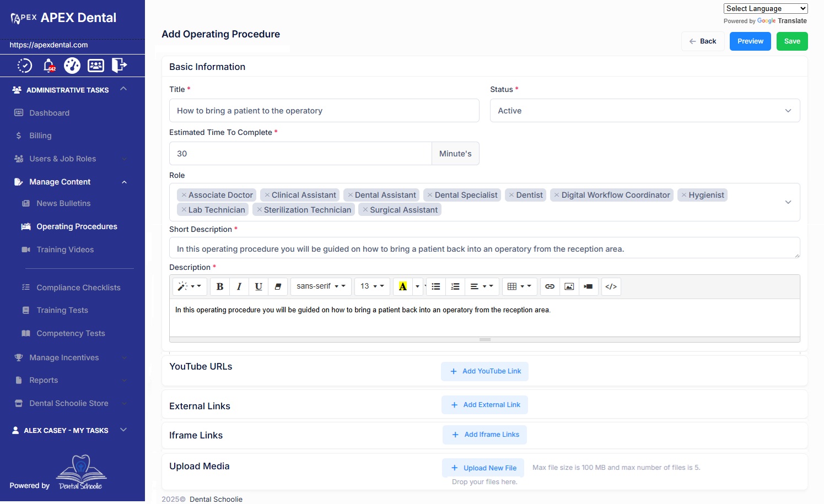This screenshot has width=824, height=504.
Task: Remove the Surgical Assistant role tag
Action: [365, 210]
